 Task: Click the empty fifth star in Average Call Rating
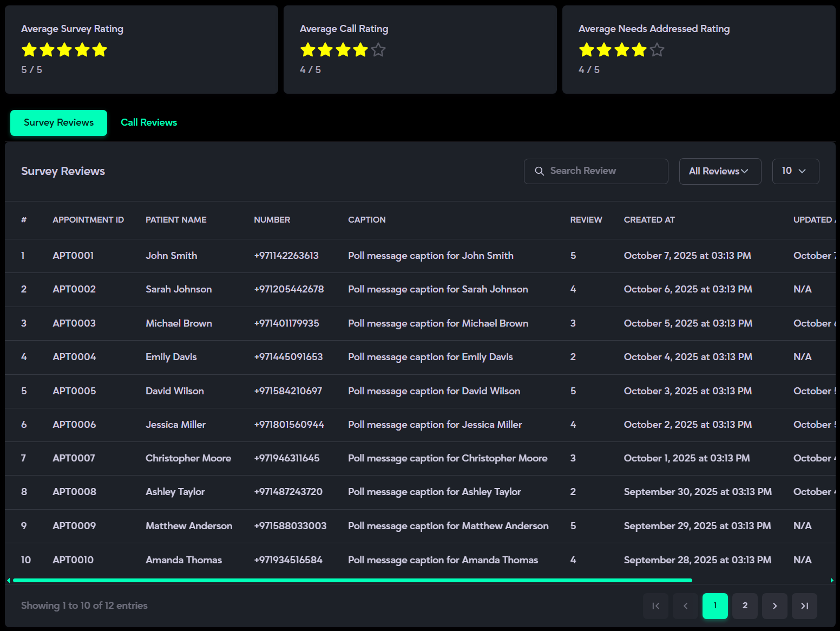378,50
